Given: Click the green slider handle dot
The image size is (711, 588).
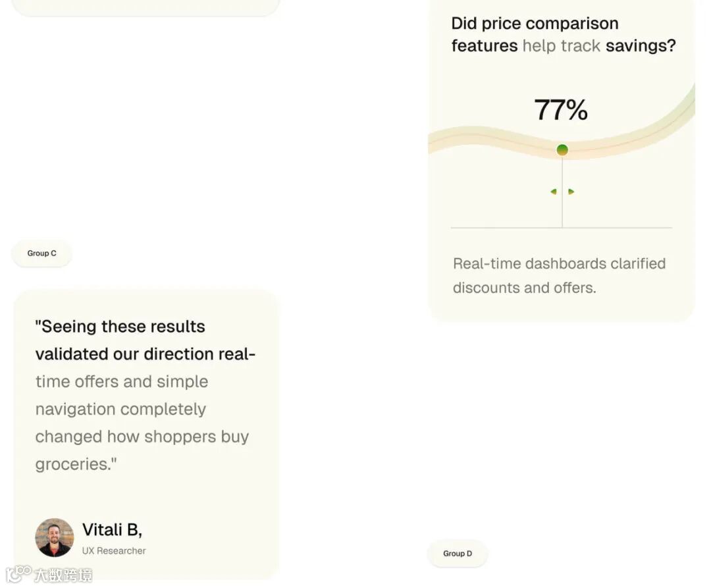Looking at the screenshot, I should click(562, 150).
